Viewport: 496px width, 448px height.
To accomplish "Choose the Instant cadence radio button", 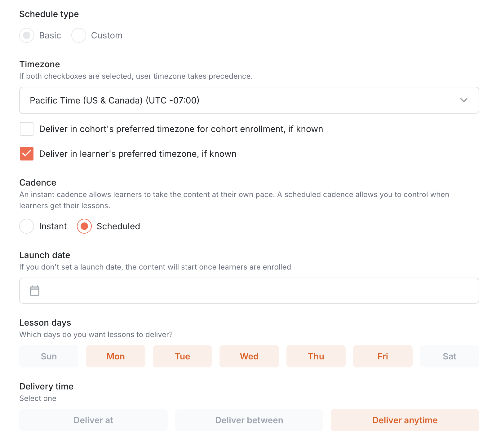I will tap(27, 226).
